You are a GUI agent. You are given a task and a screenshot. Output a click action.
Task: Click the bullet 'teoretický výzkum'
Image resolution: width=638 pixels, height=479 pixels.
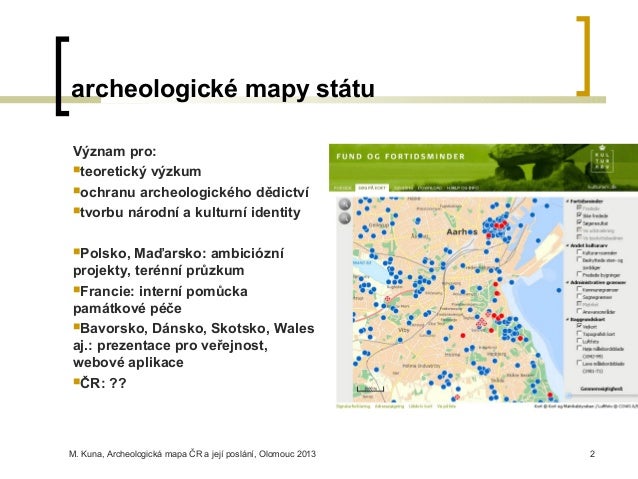(x=137, y=171)
